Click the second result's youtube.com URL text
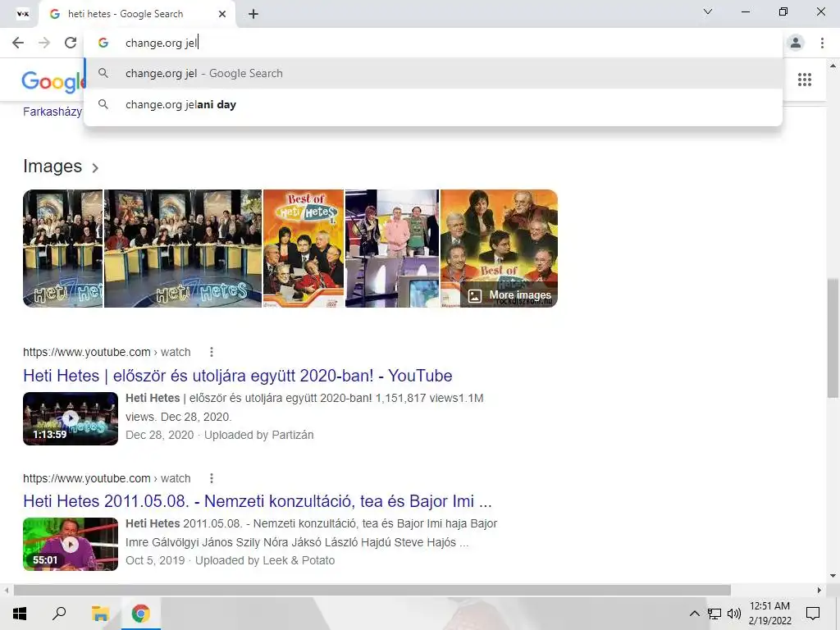 point(107,478)
